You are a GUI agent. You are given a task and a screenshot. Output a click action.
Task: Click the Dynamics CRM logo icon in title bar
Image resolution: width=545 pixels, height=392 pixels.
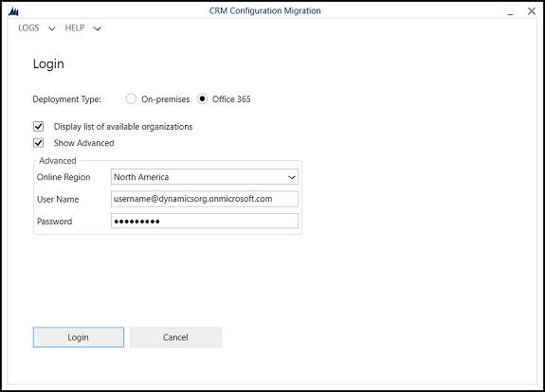(x=13, y=11)
